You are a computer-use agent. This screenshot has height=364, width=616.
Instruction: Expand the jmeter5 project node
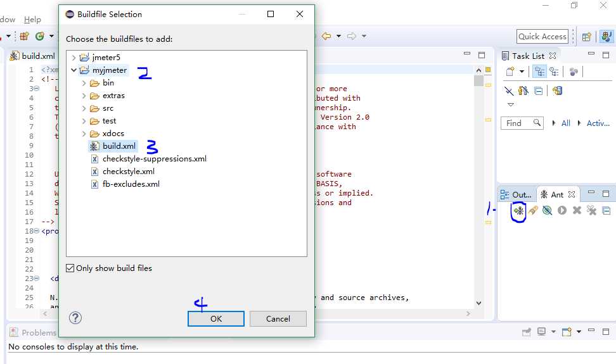click(74, 58)
